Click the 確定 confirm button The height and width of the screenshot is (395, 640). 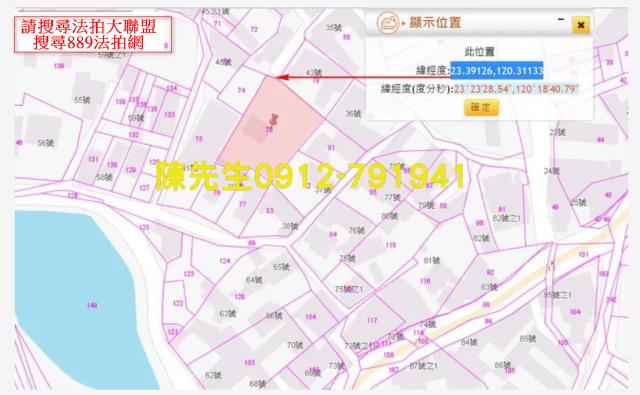[x=481, y=107]
